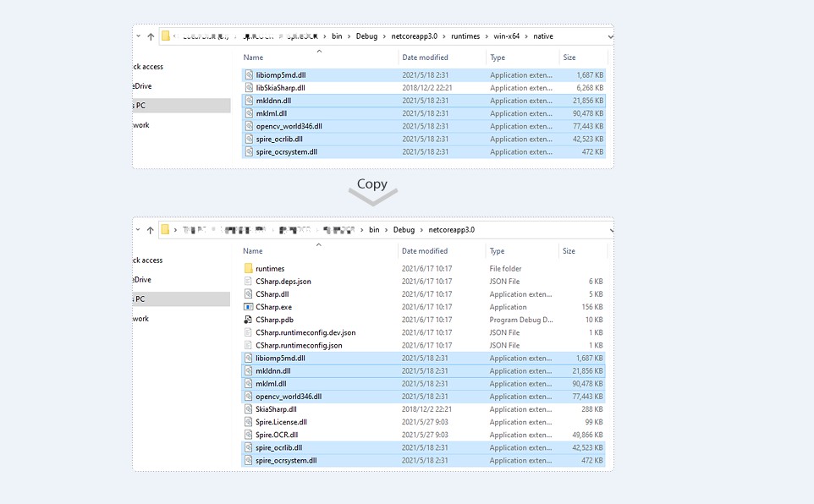
Task: Select libiomp5md.dll icon in netcoreapp3.0 window
Action: coord(249,359)
